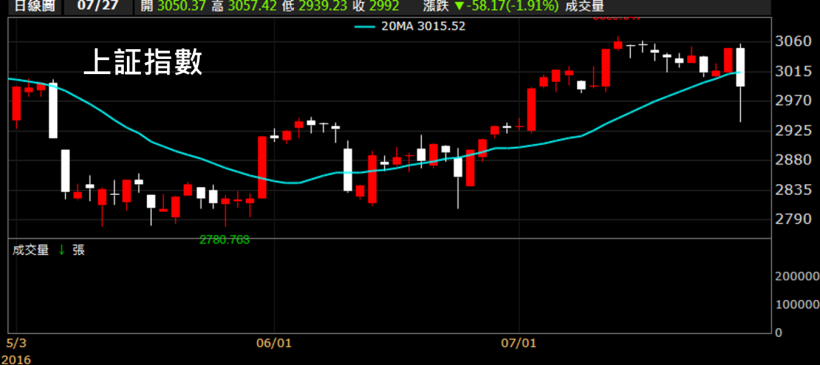The height and width of the screenshot is (365, 820).
Task: Click the 20MA 3015.52 legend line
Action: coord(409,26)
